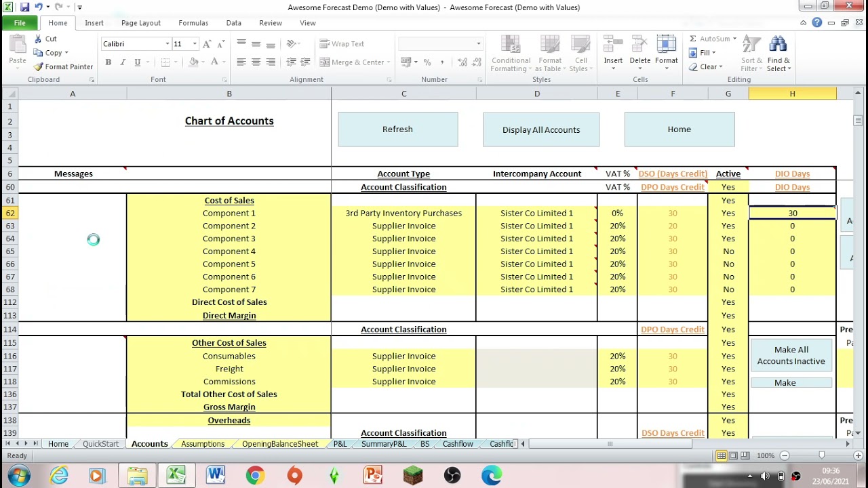The height and width of the screenshot is (488, 868).
Task: Switch to the Data ribbon tab
Action: point(234,23)
